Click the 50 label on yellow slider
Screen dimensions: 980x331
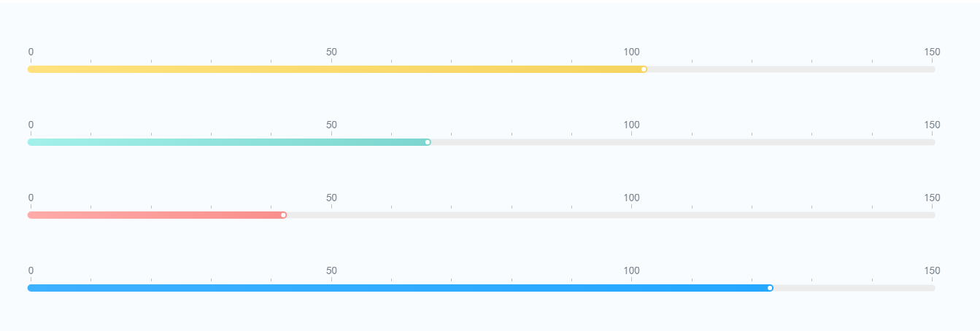[331, 52]
